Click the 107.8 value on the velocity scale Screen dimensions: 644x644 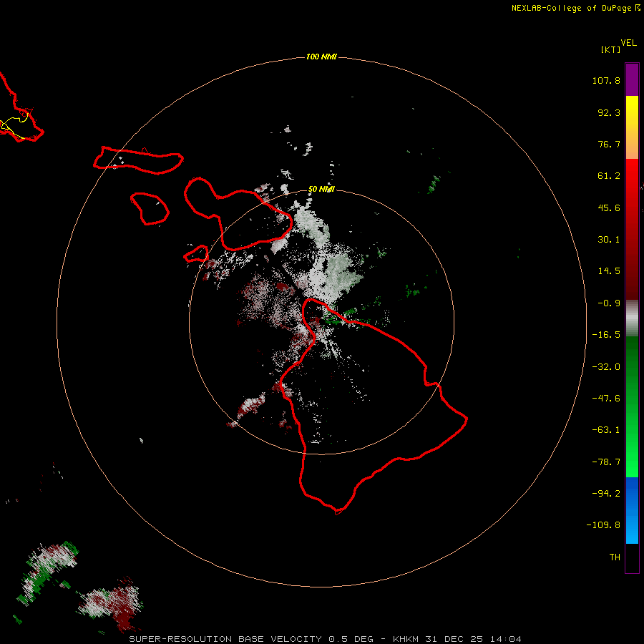(606, 80)
